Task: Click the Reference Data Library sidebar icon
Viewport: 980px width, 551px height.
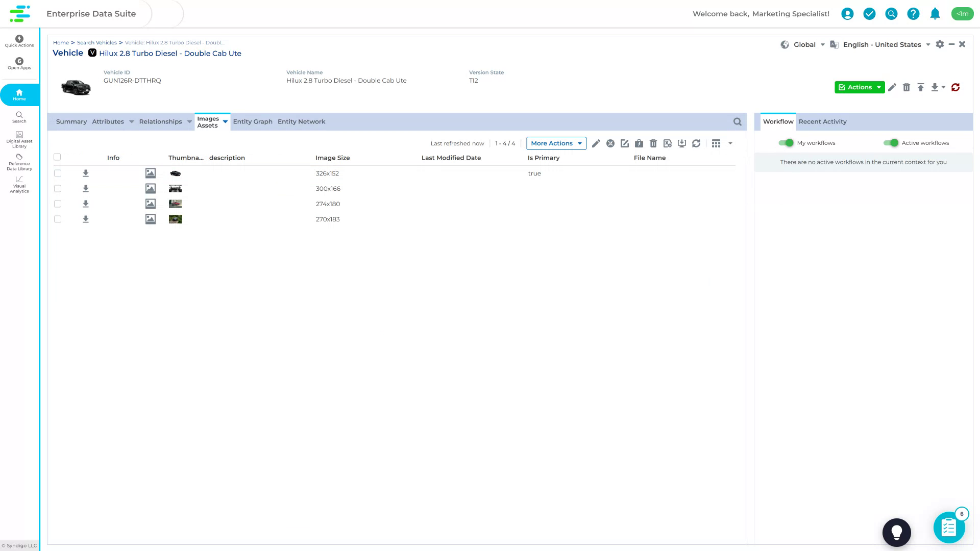Action: point(19,162)
